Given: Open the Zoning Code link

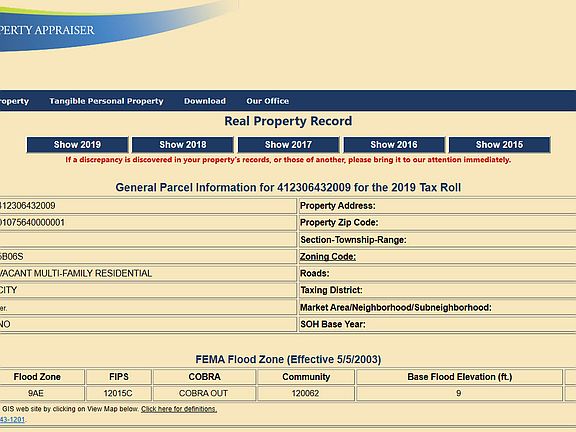Looking at the screenshot, I should 328,256.
